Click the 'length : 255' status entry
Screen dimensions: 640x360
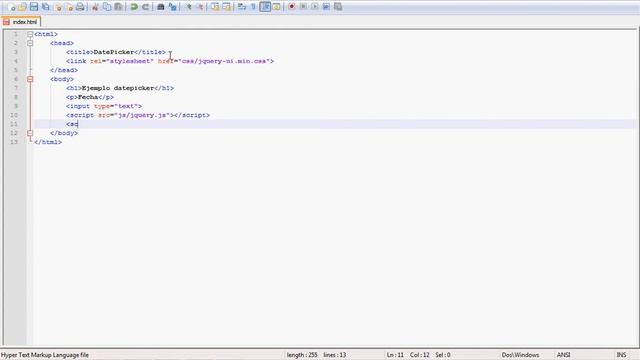[x=302, y=355]
